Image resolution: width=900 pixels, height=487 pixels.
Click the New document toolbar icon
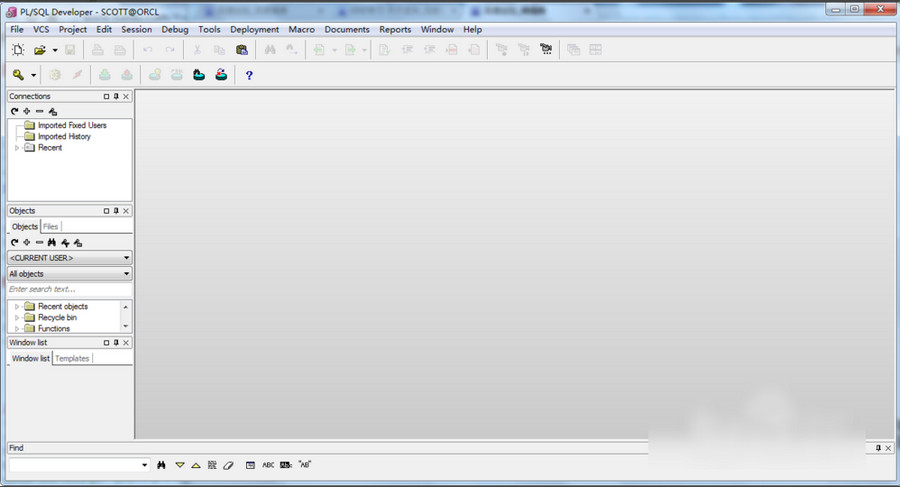coord(18,50)
